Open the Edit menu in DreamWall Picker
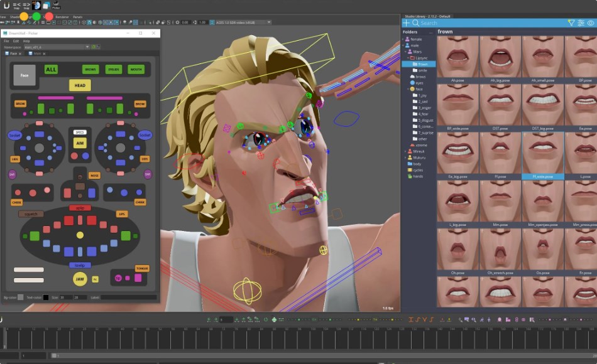 (16, 41)
